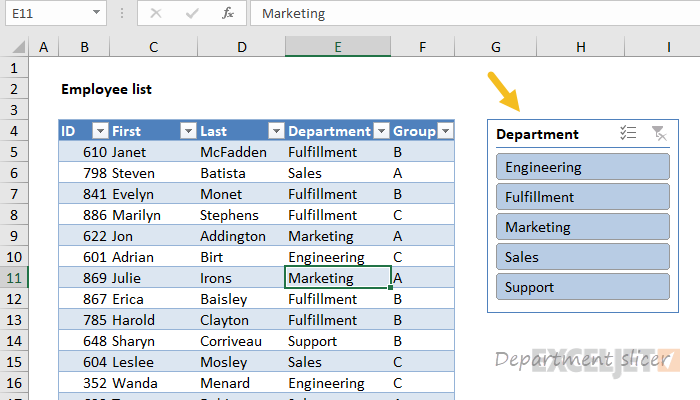Select row 16 header

14,383
